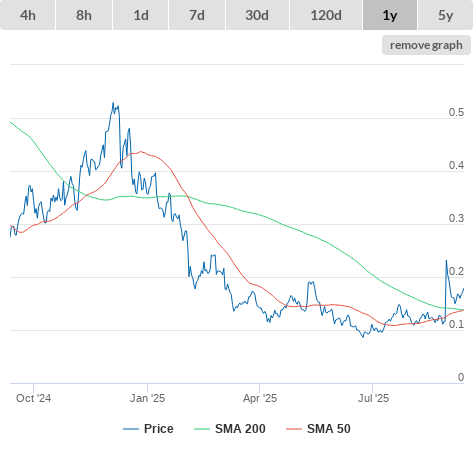The image size is (474, 455).
Task: Click the Jan '25 axis label
Action: pos(147,398)
